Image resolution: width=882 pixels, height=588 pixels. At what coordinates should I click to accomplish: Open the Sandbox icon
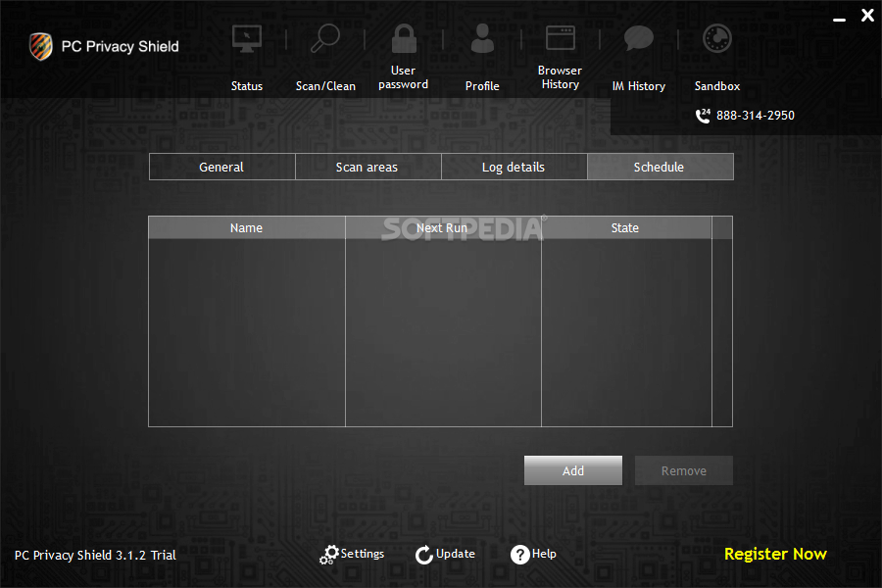pos(717,39)
